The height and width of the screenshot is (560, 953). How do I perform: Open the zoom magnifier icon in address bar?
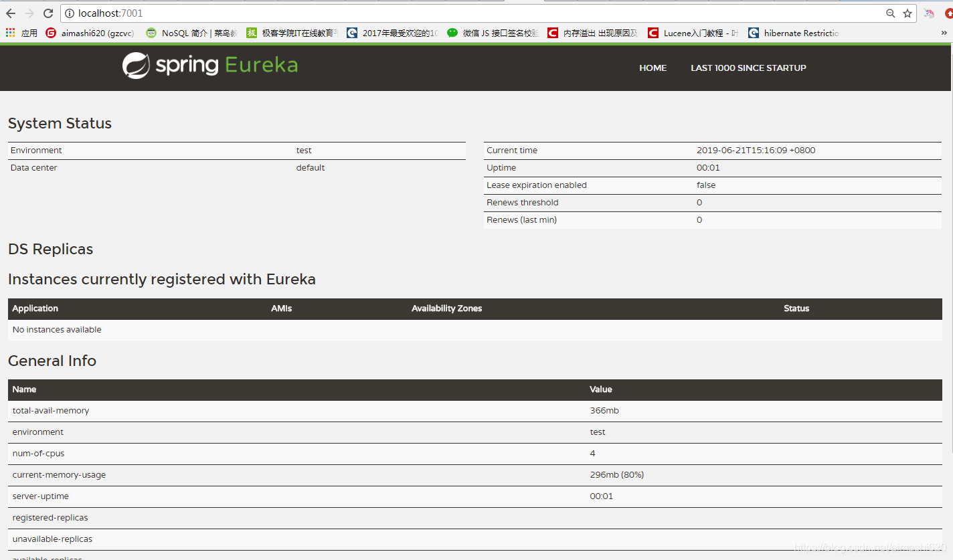[x=891, y=13]
